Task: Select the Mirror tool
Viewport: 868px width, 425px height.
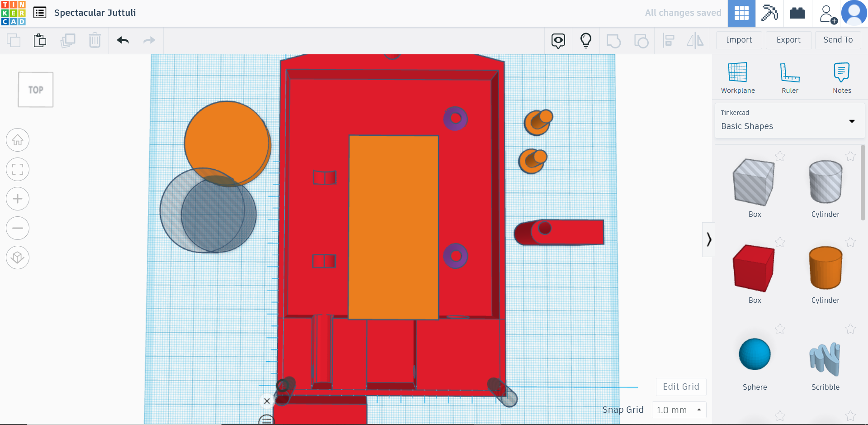Action: [695, 40]
